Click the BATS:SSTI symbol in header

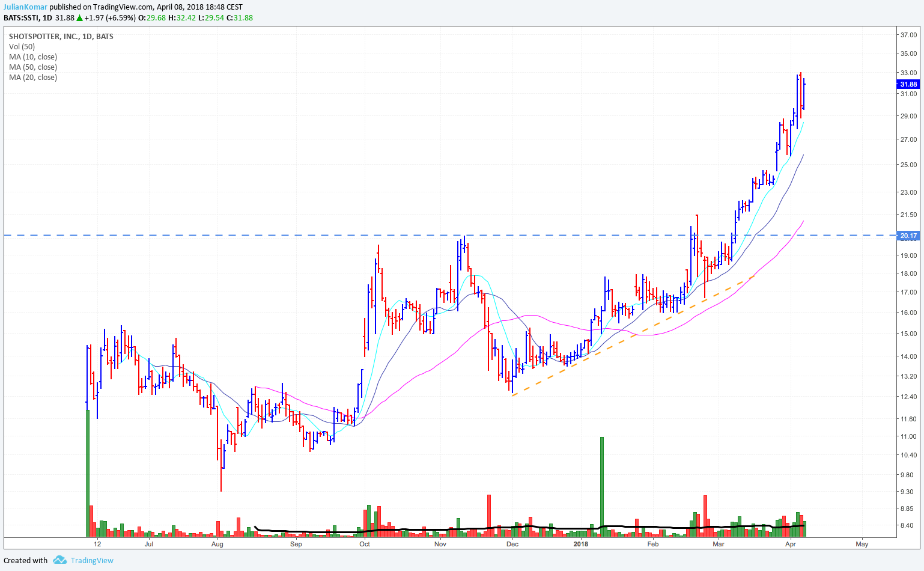click(x=22, y=17)
